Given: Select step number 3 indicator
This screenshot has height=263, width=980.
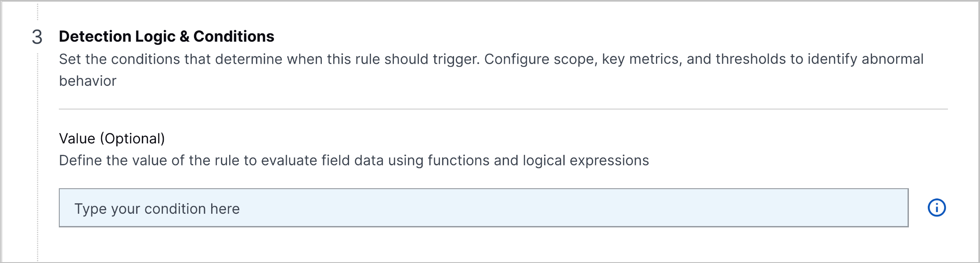Looking at the screenshot, I should click(37, 37).
